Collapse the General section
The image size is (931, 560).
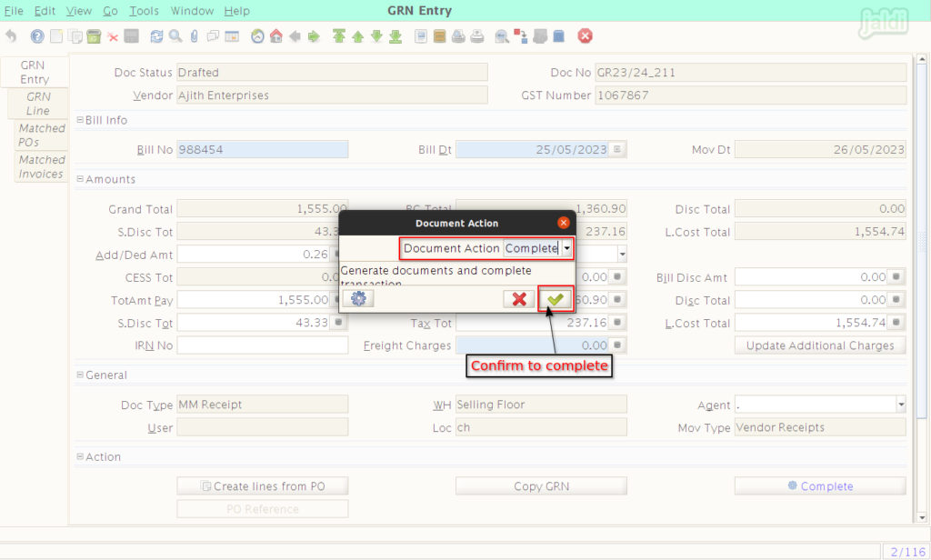coord(80,375)
